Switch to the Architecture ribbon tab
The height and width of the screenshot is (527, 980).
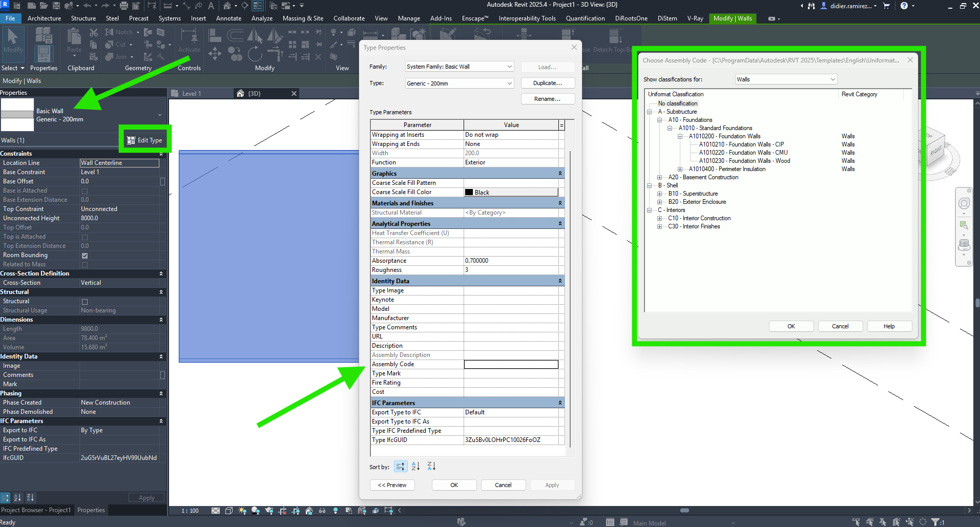pos(44,18)
